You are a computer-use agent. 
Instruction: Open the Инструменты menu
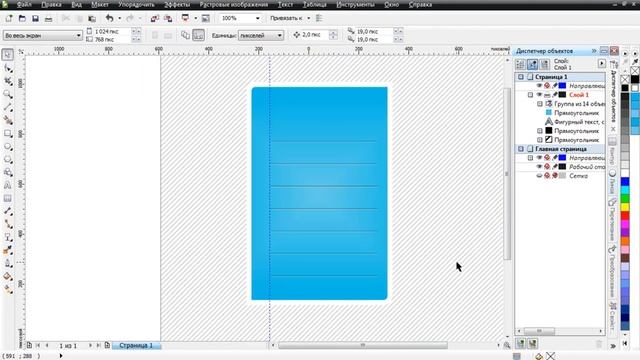[x=355, y=4]
